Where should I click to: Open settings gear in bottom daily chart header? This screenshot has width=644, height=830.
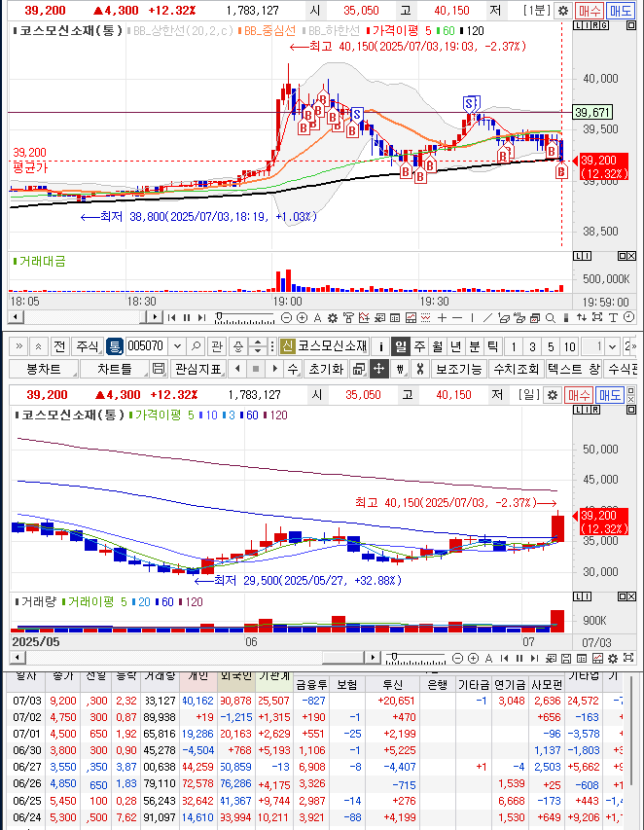click(553, 395)
